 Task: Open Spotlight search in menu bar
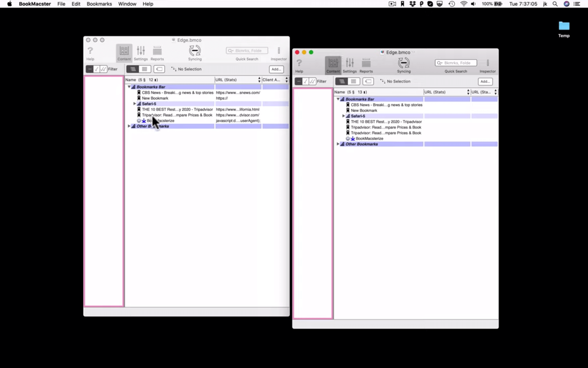pyautogui.click(x=555, y=4)
